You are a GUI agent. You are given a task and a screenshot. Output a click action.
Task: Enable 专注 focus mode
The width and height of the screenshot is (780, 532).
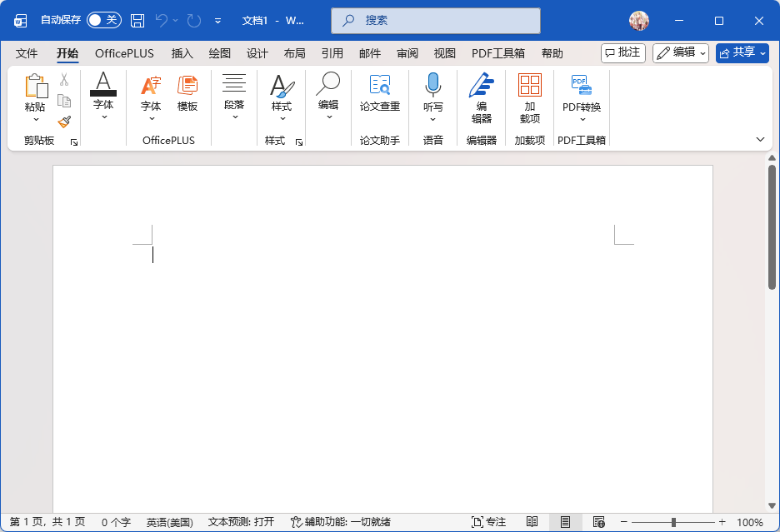488,522
